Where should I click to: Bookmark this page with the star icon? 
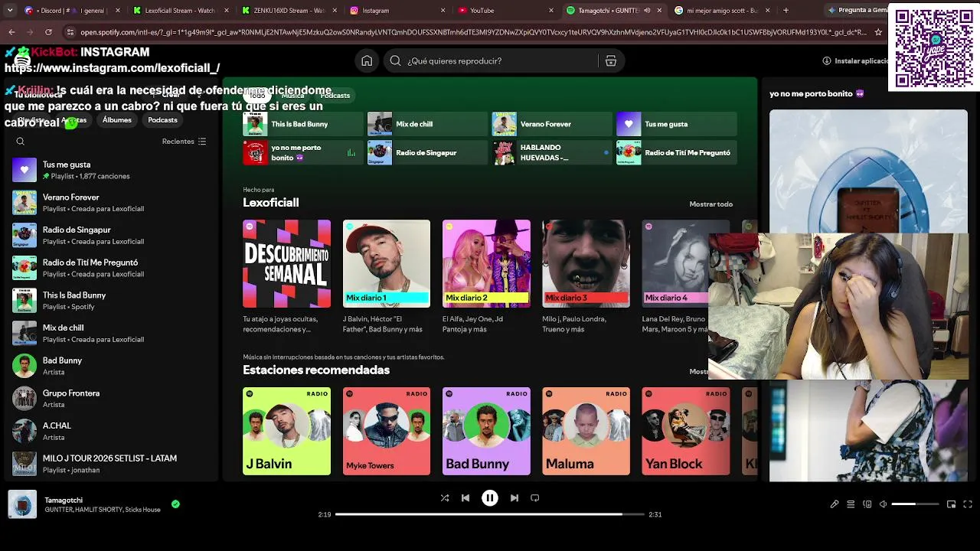pos(878,32)
